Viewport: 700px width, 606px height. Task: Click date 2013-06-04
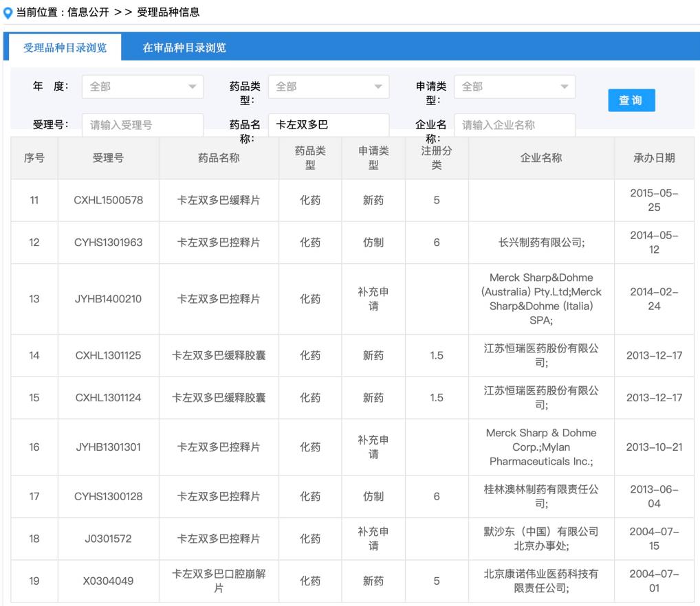(654, 497)
